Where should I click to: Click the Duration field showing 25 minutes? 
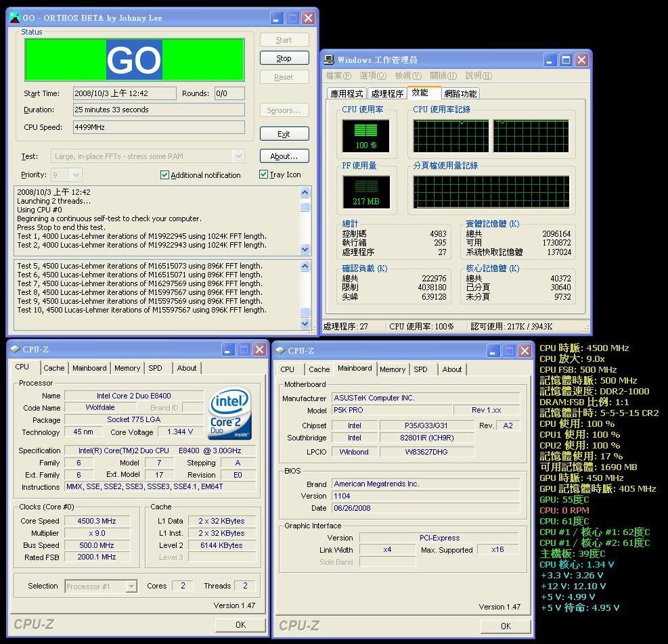click(159, 110)
